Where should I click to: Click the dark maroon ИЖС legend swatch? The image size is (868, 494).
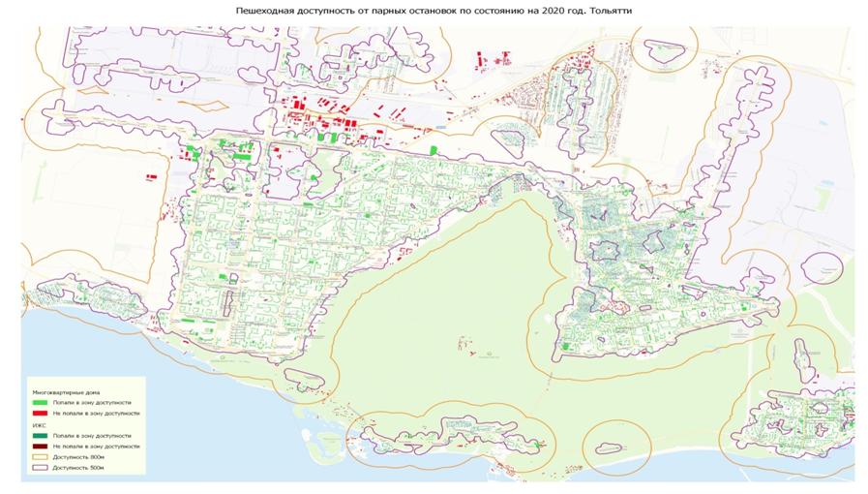40,447
